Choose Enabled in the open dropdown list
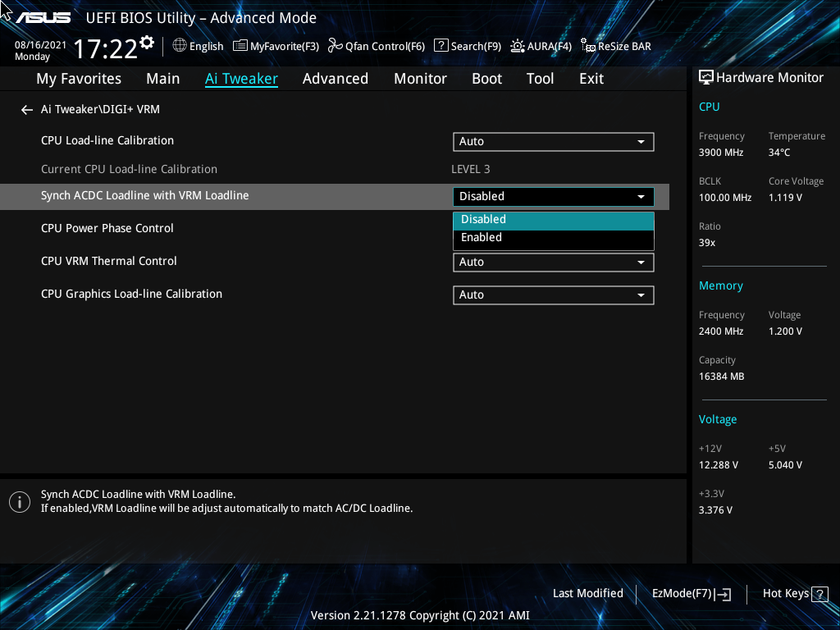Image resolution: width=840 pixels, height=630 pixels. tap(554, 238)
